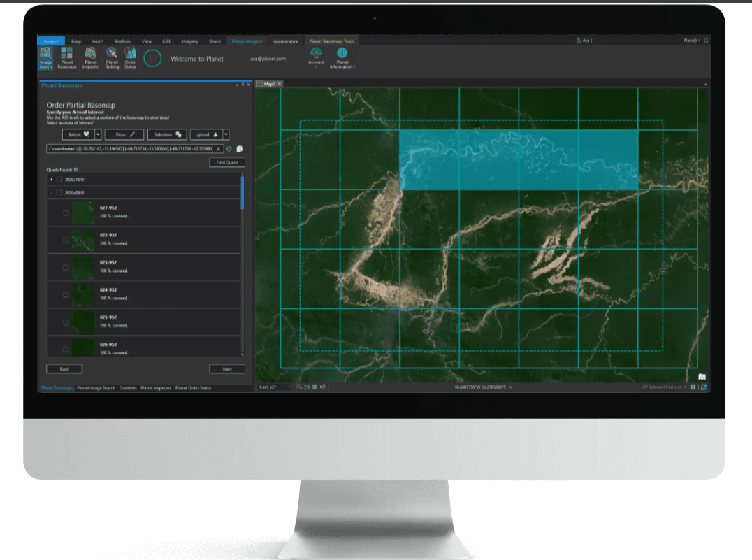Switch to the Analysis ribbon tab
Screen dimensions: 752x560
122,41
